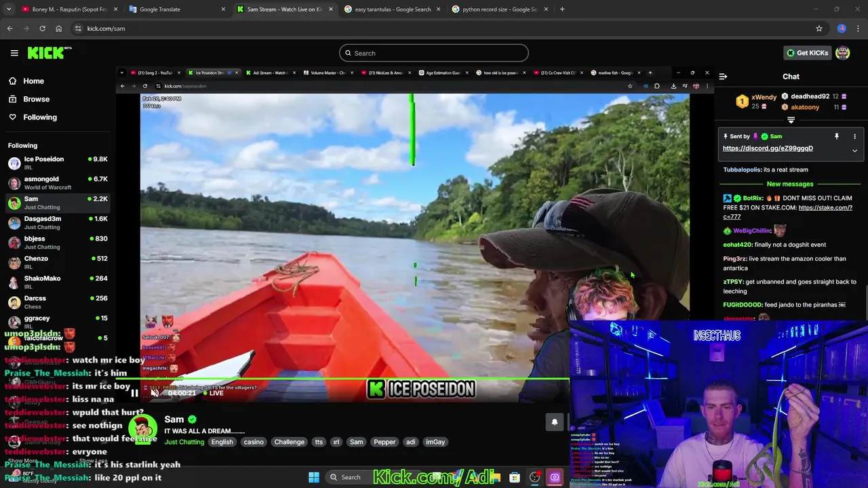Go to the browser home page

click(x=58, y=28)
